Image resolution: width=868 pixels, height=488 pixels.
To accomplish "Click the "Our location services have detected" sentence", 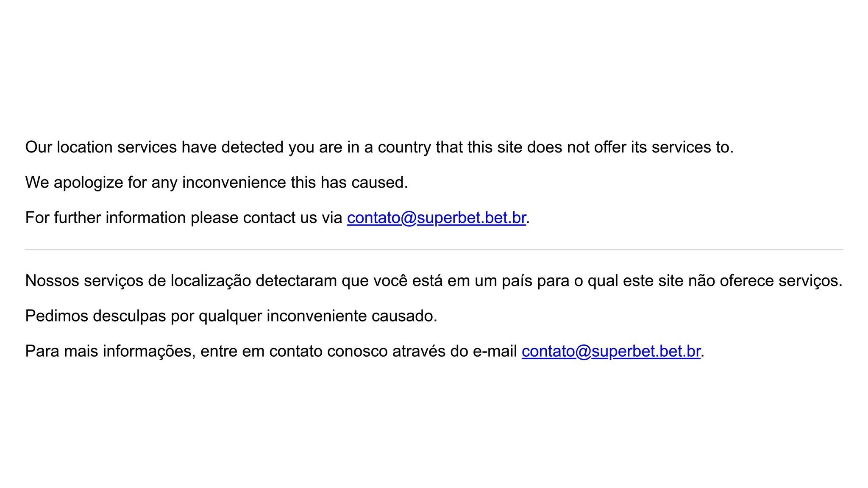I will (x=379, y=147).
